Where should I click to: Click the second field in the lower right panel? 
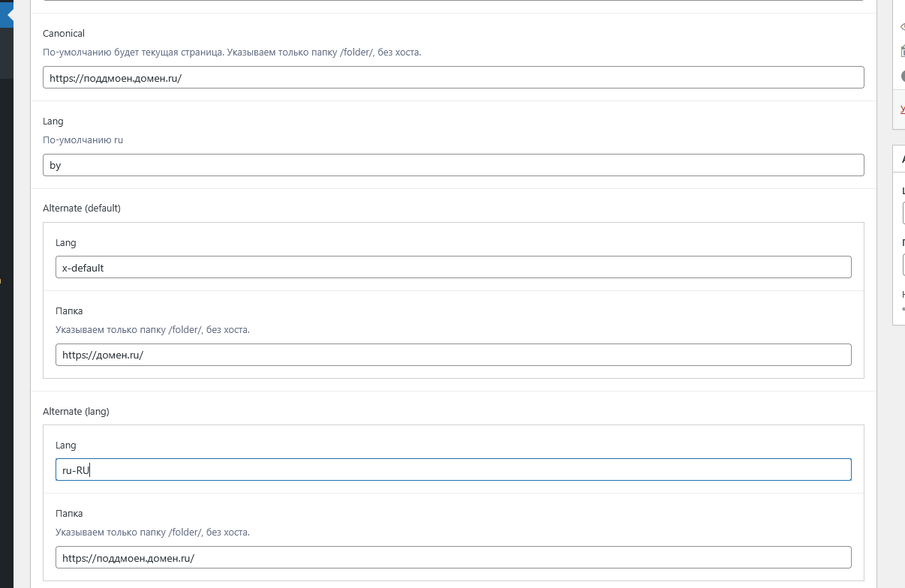[903, 265]
